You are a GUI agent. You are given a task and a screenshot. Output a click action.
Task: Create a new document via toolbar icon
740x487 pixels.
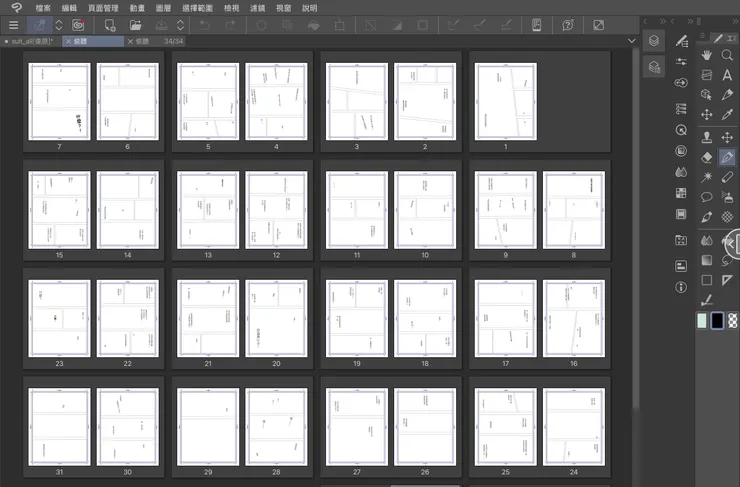109,25
